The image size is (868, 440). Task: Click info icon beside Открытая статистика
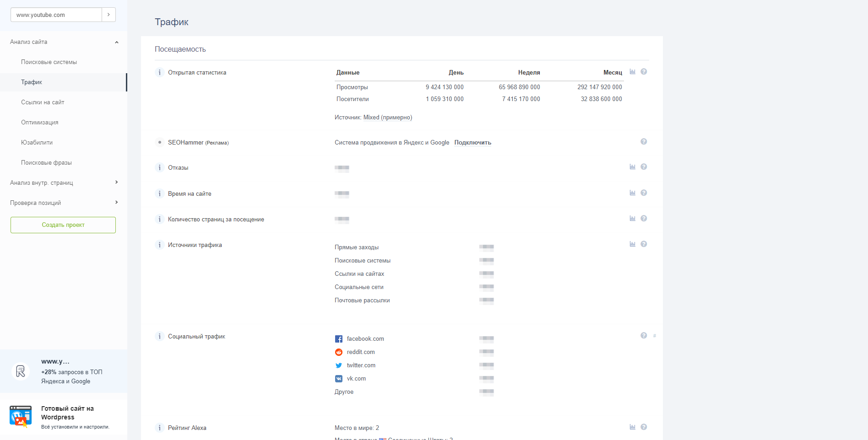click(159, 72)
